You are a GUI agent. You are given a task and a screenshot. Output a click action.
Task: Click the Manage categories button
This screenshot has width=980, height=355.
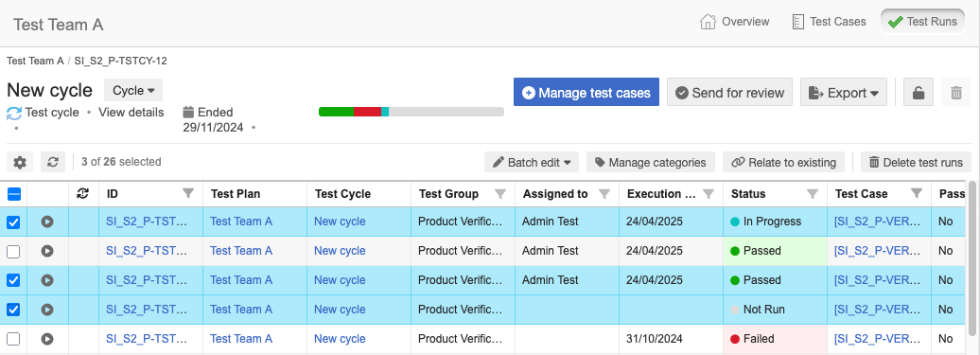(650, 163)
